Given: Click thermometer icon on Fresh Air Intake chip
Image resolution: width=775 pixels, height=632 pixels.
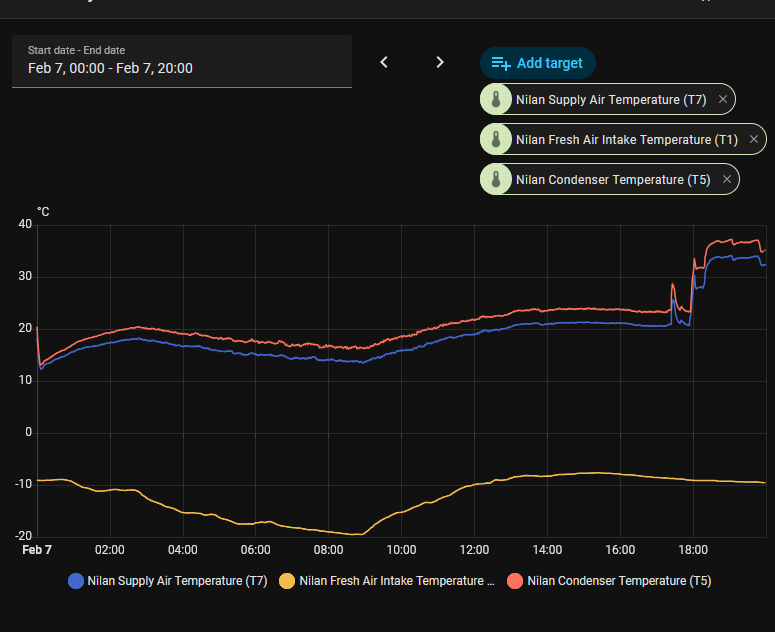Looking at the screenshot, I should 496,140.
